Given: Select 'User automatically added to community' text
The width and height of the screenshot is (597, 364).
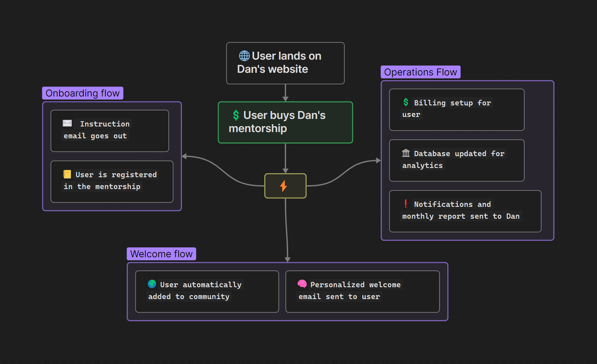Looking at the screenshot, I should 195,291.
